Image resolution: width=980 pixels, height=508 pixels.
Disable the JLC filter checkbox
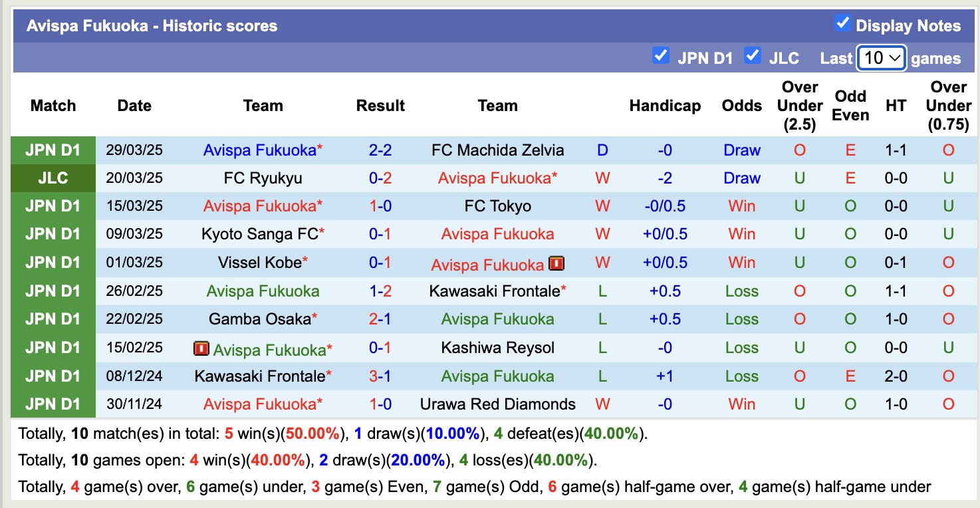tap(753, 57)
